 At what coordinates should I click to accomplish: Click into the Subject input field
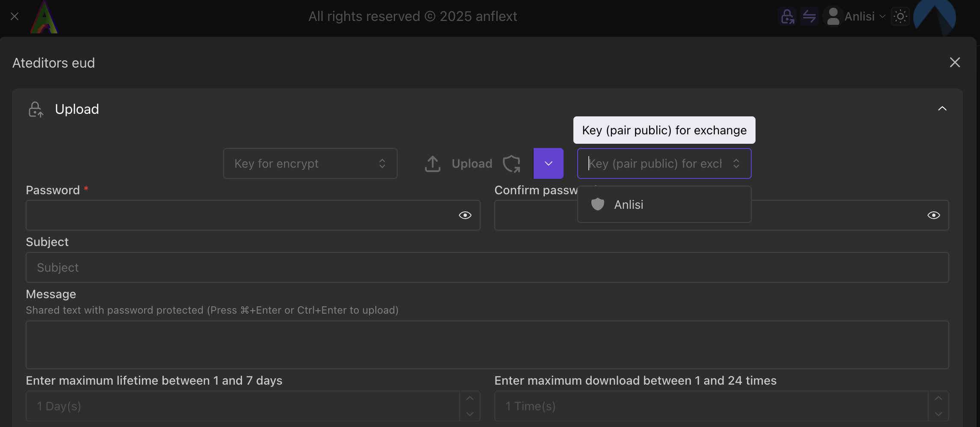click(487, 267)
